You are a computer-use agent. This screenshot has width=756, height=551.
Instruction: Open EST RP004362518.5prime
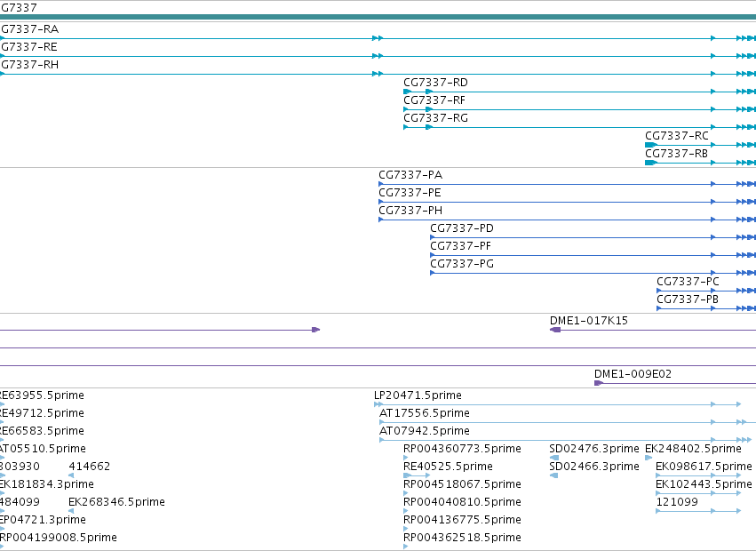[462, 538]
